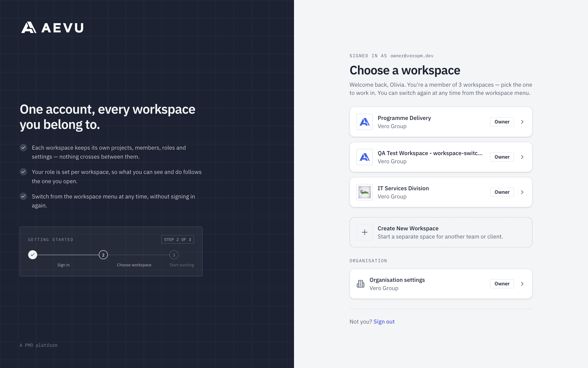Click Create New Workspace title
The image size is (588, 368).
point(408,228)
